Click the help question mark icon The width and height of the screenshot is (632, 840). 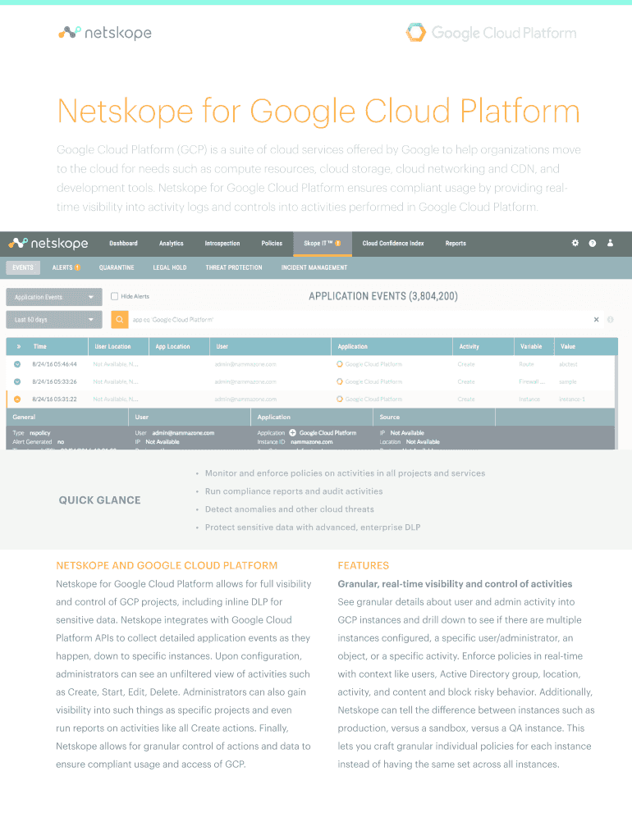[593, 243]
